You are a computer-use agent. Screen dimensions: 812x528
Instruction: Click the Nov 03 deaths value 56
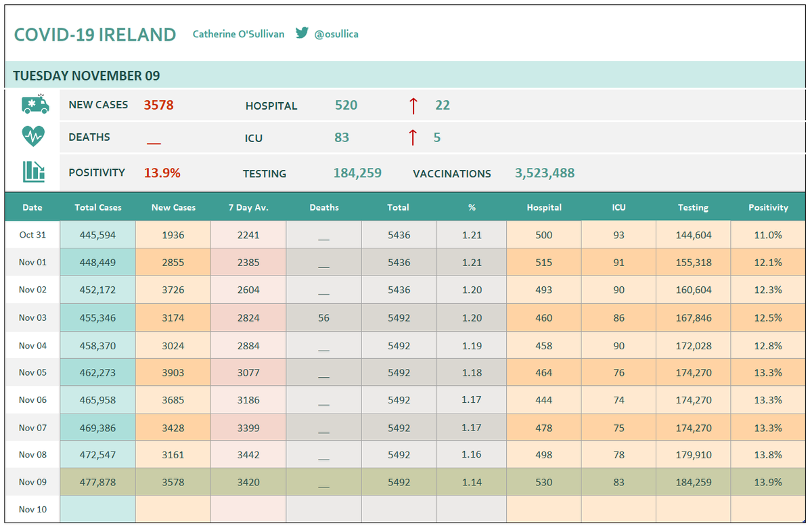(324, 317)
